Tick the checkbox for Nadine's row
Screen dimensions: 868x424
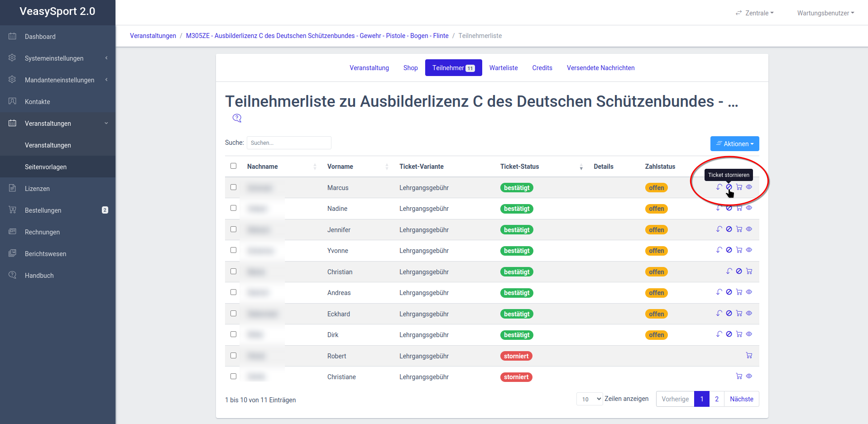coord(233,208)
